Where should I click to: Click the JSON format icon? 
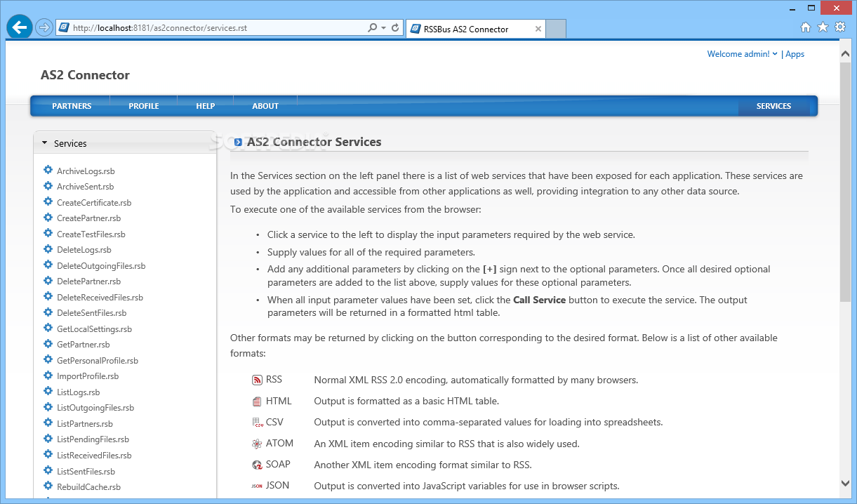257,486
